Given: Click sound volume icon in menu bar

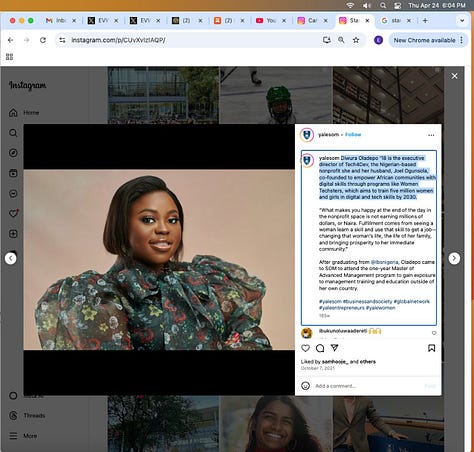Looking at the screenshot, I should (x=367, y=5).
